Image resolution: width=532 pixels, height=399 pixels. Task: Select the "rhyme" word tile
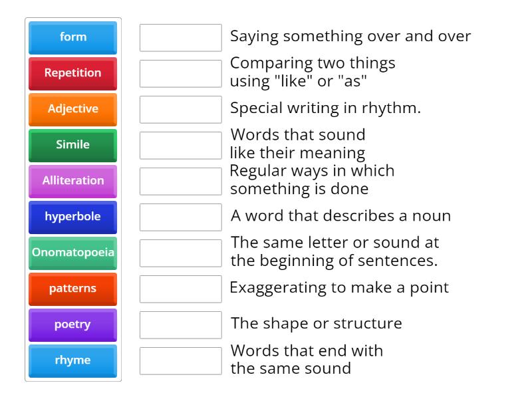72,360
